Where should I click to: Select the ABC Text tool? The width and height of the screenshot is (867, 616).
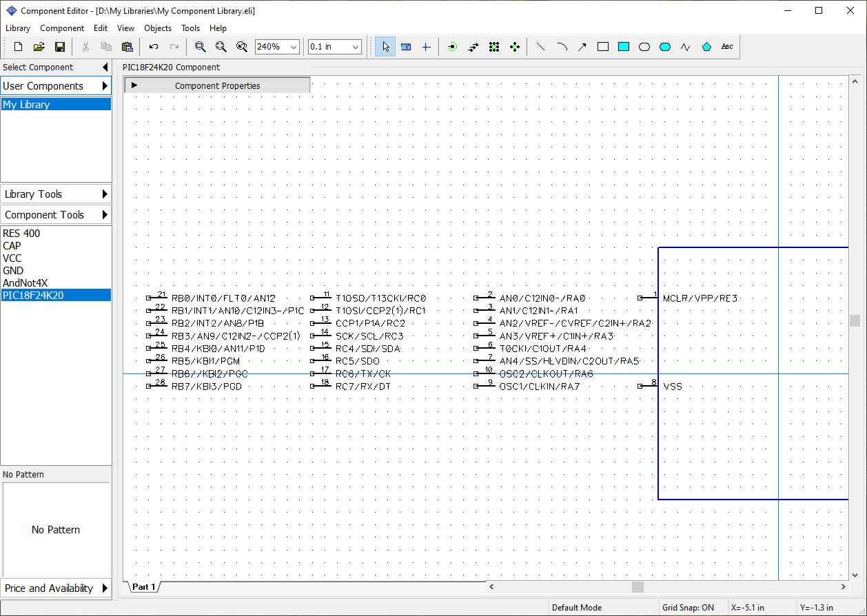727,47
